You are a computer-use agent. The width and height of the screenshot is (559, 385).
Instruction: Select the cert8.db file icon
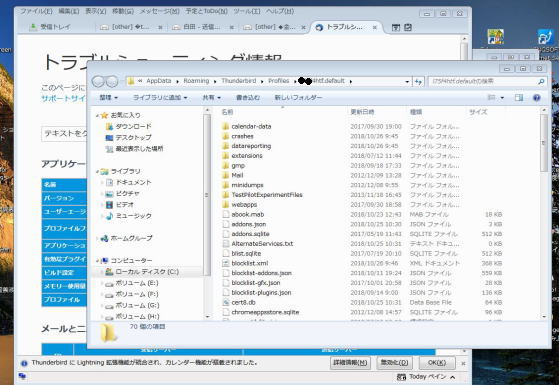[x=225, y=302]
